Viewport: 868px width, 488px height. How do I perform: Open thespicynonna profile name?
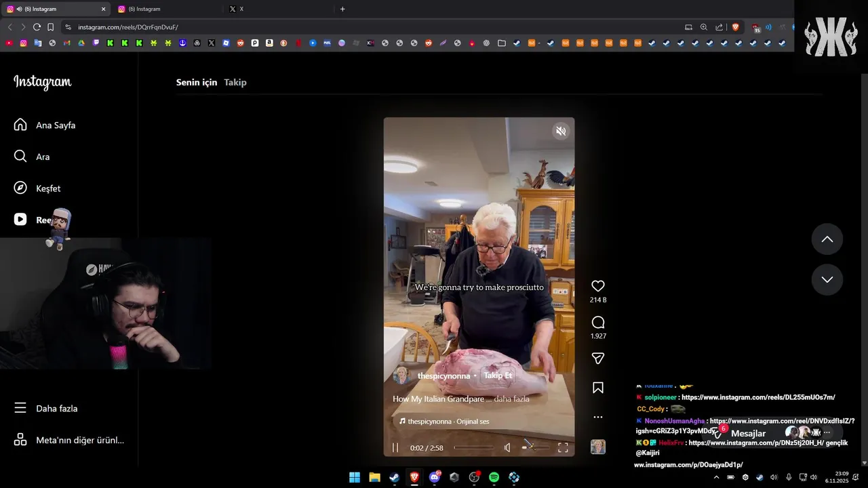click(x=443, y=375)
